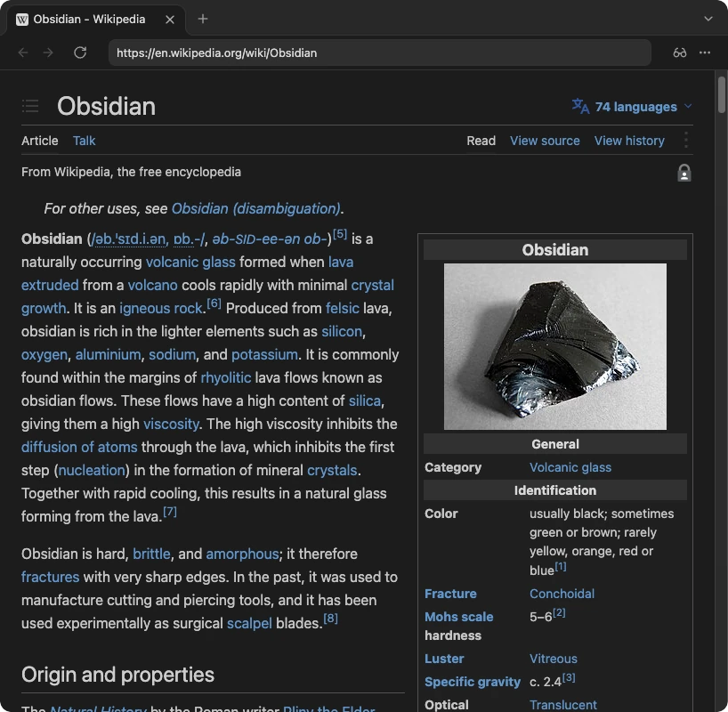Click the Conchoidal link in infobox
Image resolution: width=728 pixels, height=712 pixels.
click(x=562, y=594)
